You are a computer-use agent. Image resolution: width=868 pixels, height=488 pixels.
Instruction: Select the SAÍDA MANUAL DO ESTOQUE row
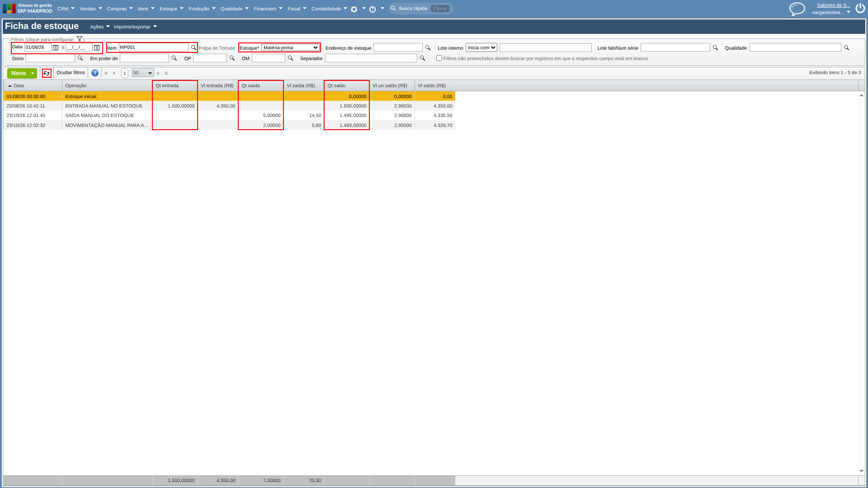click(x=229, y=115)
